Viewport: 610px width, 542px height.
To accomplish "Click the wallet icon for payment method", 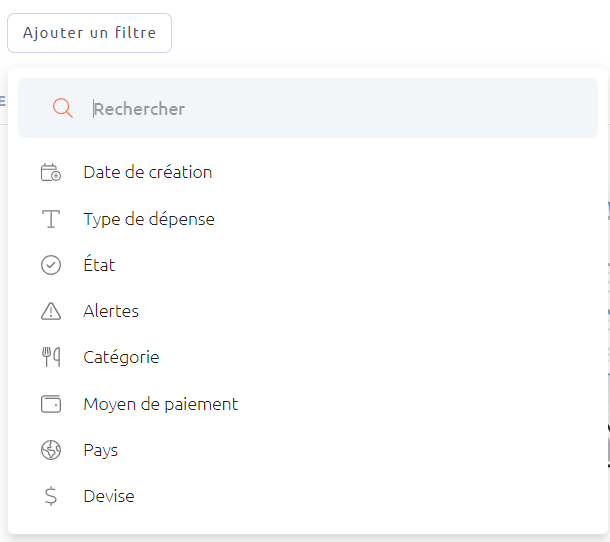I will (x=51, y=404).
